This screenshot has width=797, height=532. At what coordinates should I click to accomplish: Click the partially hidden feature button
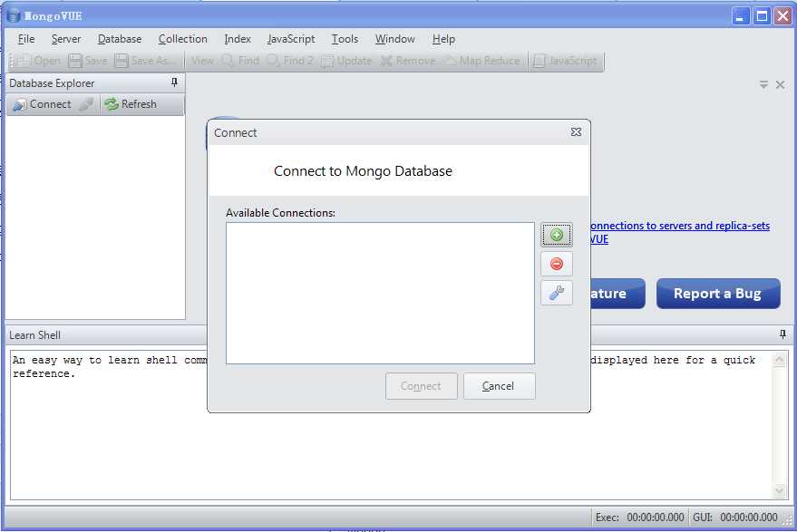coord(618,294)
